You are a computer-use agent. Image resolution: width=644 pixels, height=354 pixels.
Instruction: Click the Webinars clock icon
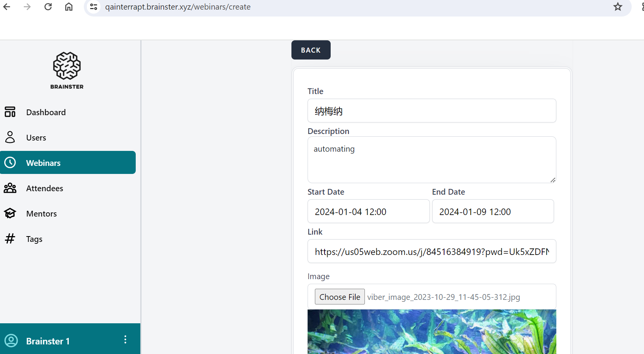10,163
